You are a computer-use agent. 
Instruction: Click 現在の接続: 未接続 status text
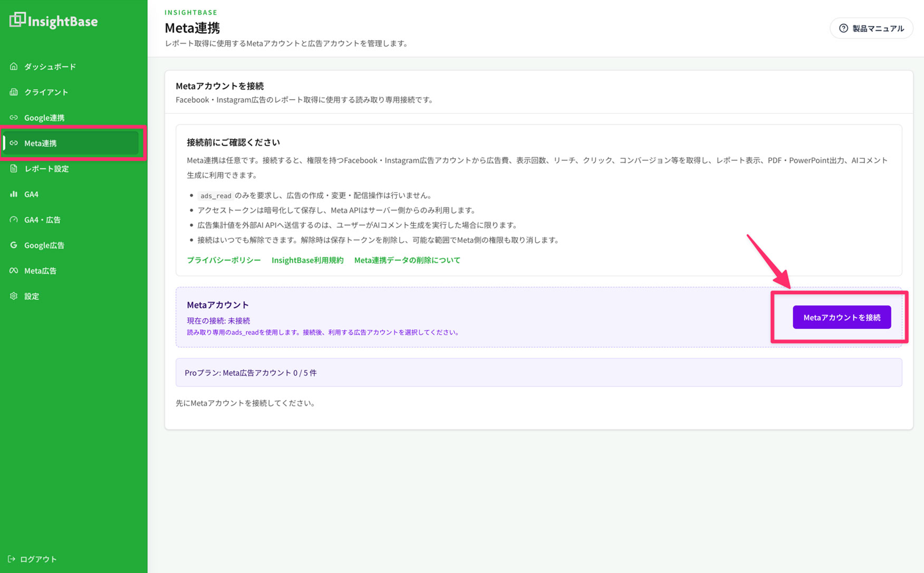click(218, 321)
